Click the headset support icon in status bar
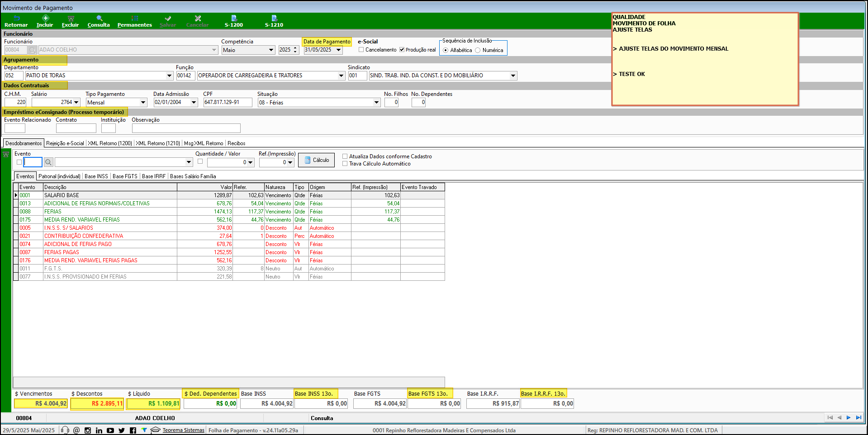Viewport: 868px width, 435px height. (65, 430)
